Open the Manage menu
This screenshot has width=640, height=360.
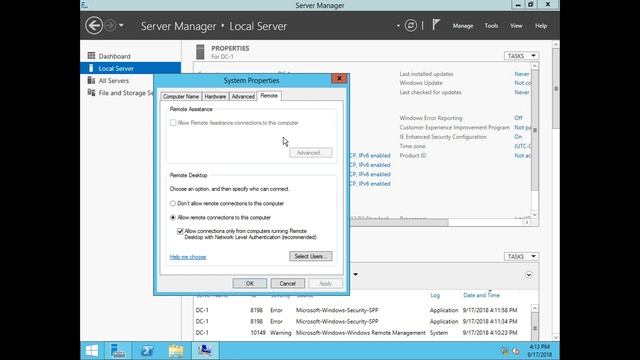pyautogui.click(x=463, y=26)
